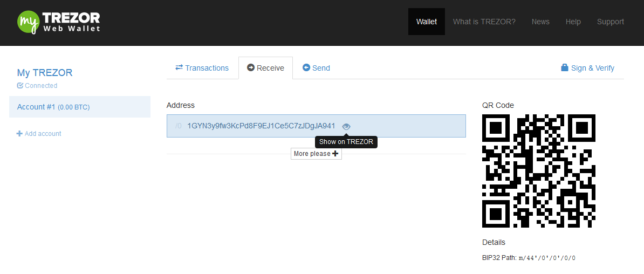This screenshot has height=274, width=644.
Task: Click the plus icon beside Add account
Action: (x=19, y=134)
